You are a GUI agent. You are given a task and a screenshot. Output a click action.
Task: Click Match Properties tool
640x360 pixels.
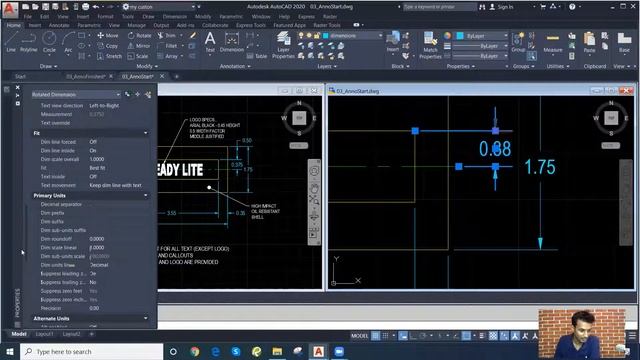coord(430,45)
